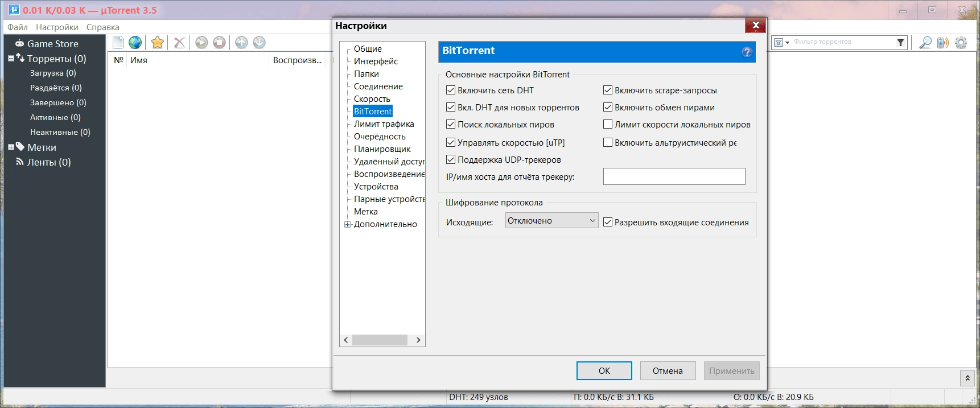Open the Файл menu

(x=18, y=27)
